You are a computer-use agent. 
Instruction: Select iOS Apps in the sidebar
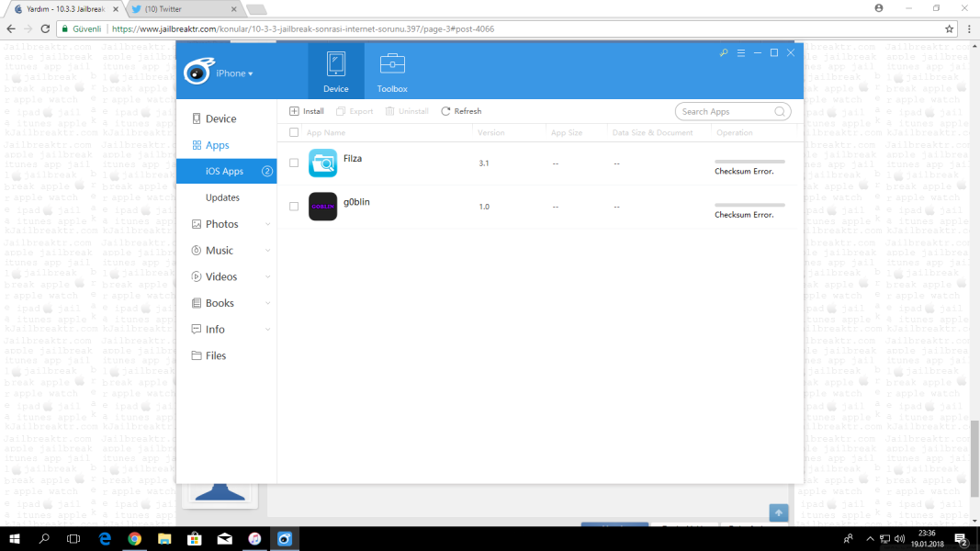click(x=224, y=172)
